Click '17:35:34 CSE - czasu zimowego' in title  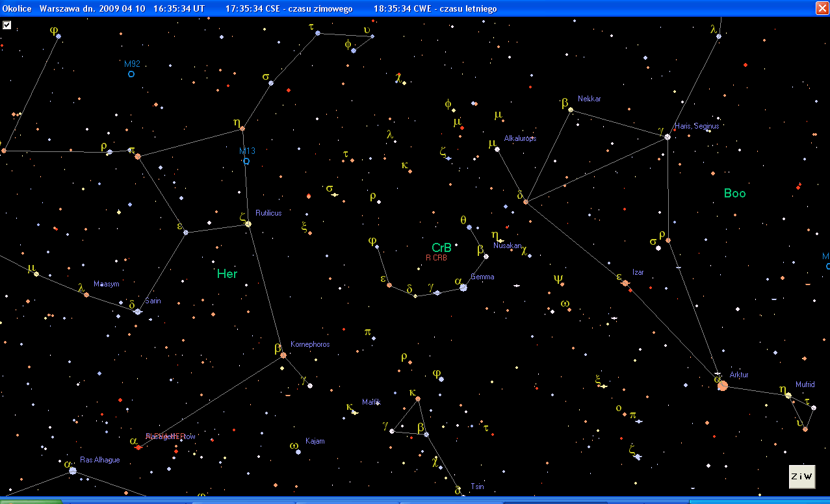click(289, 8)
